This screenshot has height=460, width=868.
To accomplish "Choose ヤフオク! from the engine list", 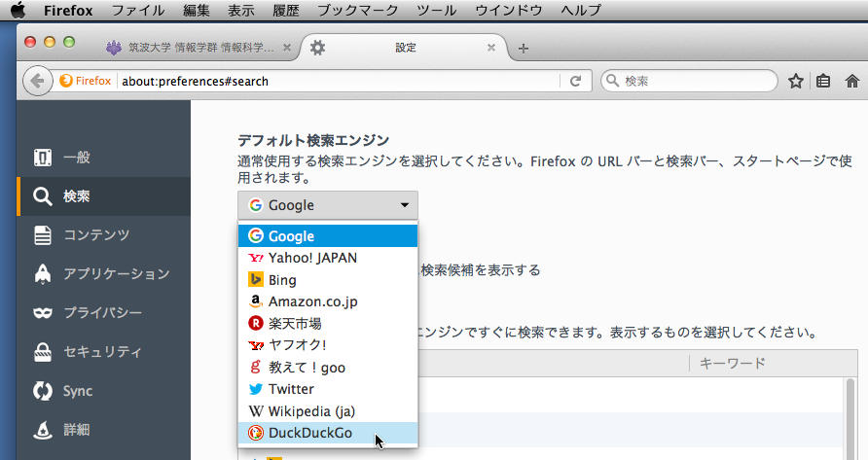I will (328, 345).
